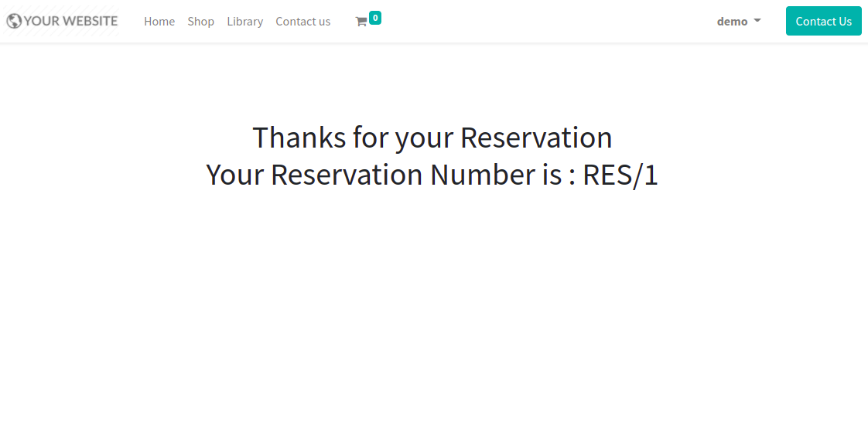Click the RES/1 reservation number text
Screen dimensions: 868x432
point(620,175)
